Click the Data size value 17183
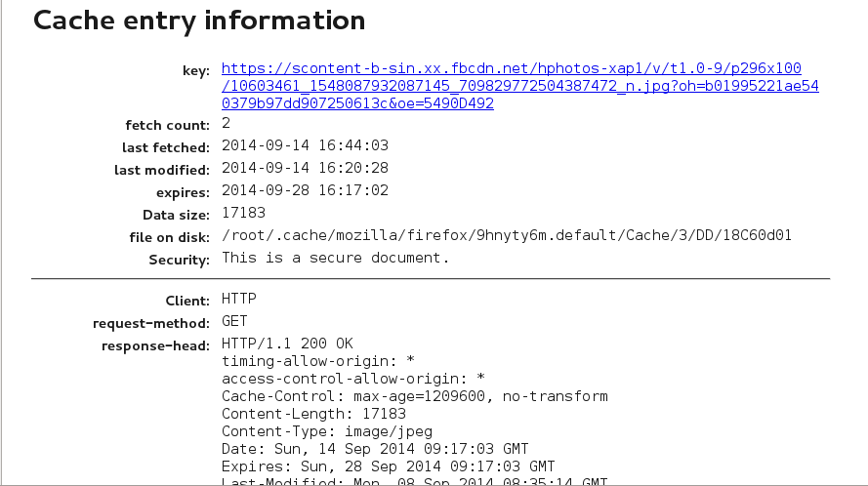 [x=243, y=213]
